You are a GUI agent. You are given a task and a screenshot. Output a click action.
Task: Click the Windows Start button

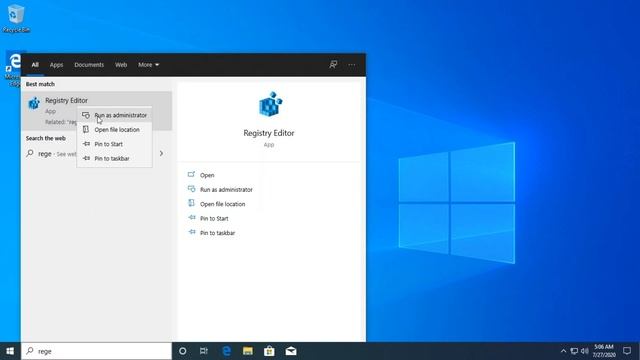click(x=10, y=351)
